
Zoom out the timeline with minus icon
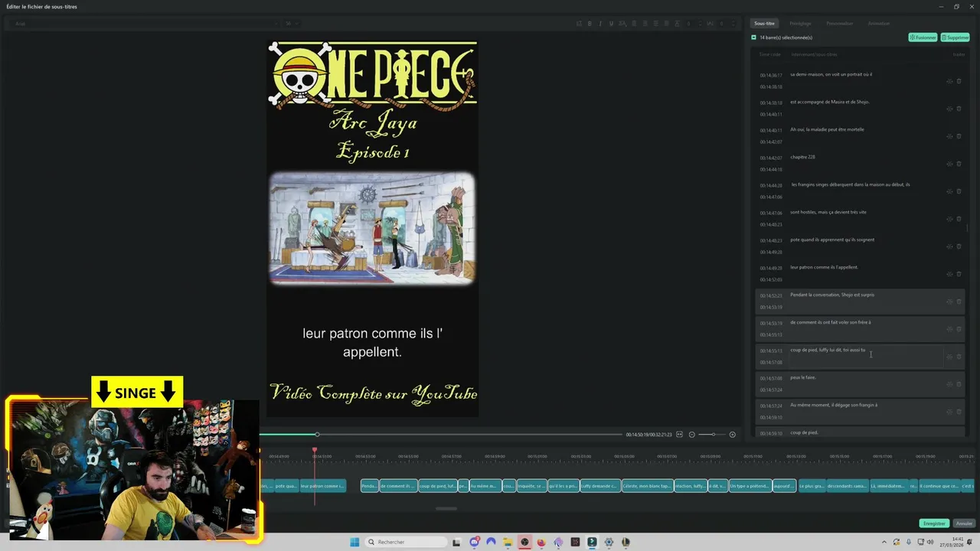691,435
